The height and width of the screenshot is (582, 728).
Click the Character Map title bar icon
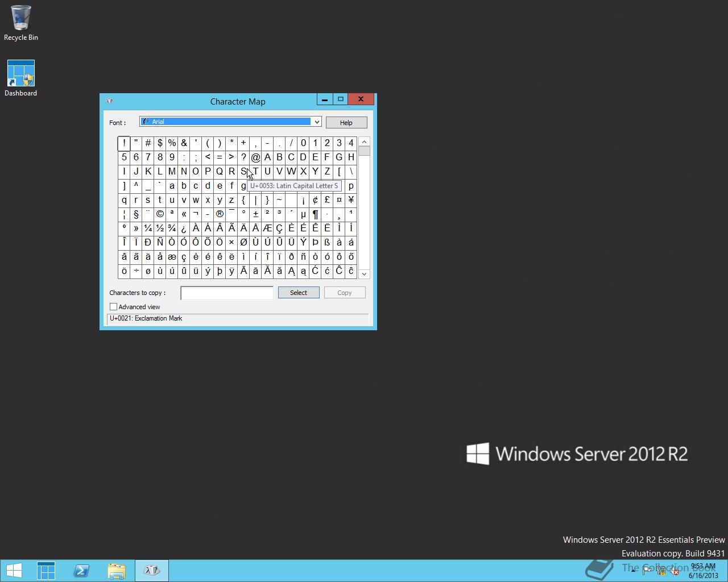[x=109, y=101]
